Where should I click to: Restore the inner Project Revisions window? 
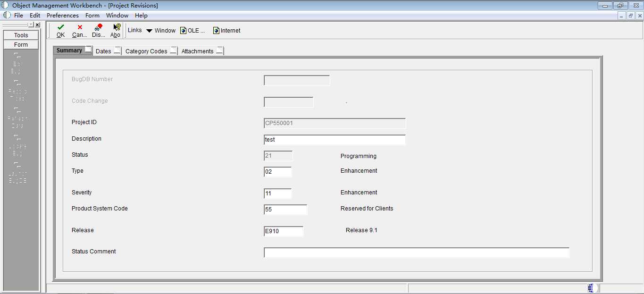point(631,16)
